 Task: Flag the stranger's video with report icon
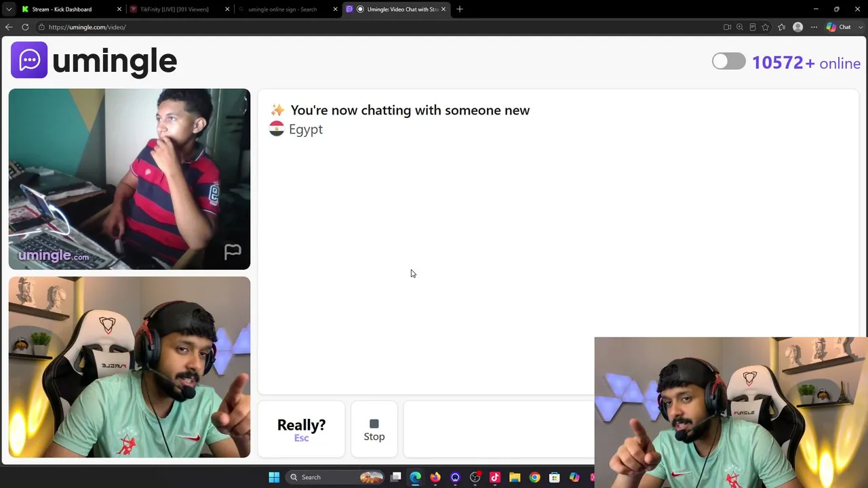[233, 252]
